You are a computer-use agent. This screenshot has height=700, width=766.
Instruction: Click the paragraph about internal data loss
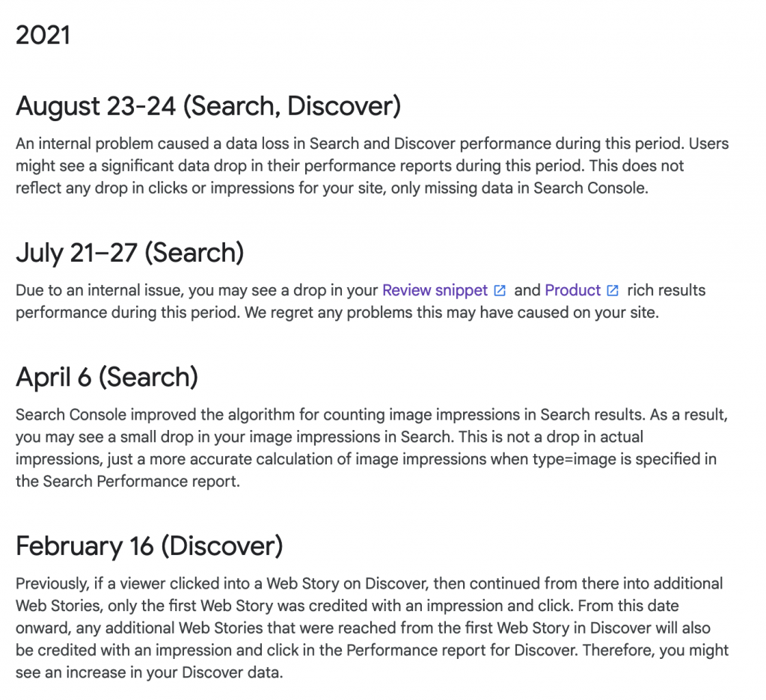tap(373, 165)
